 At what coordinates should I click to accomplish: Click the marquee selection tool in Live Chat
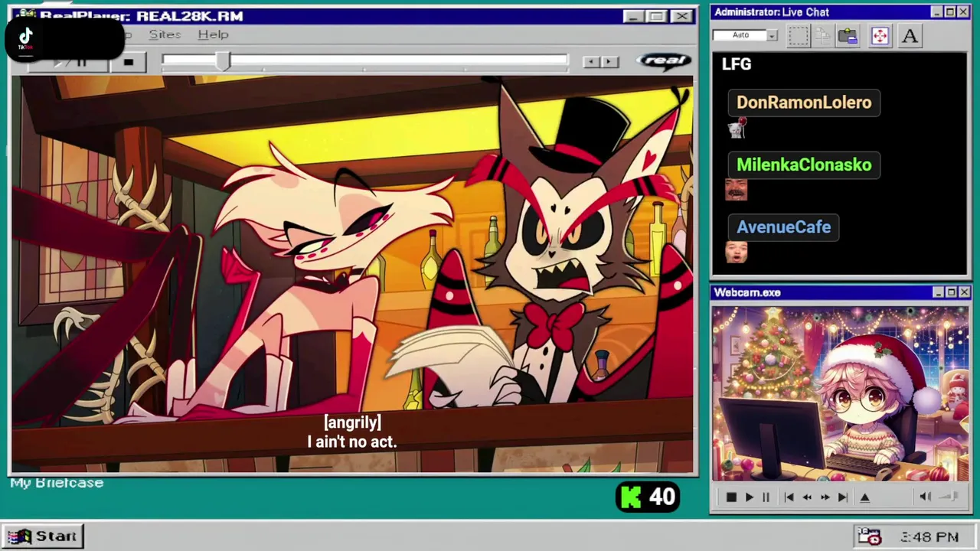tap(798, 36)
